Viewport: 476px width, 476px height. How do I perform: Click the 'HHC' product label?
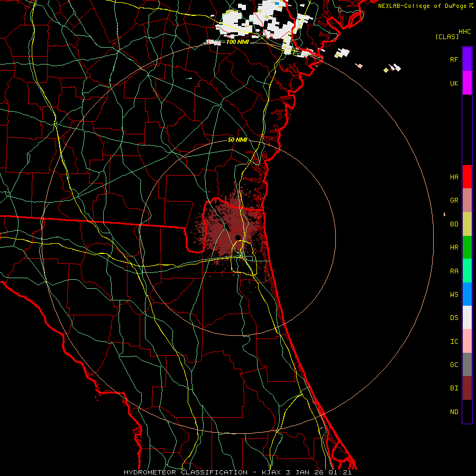465,32
